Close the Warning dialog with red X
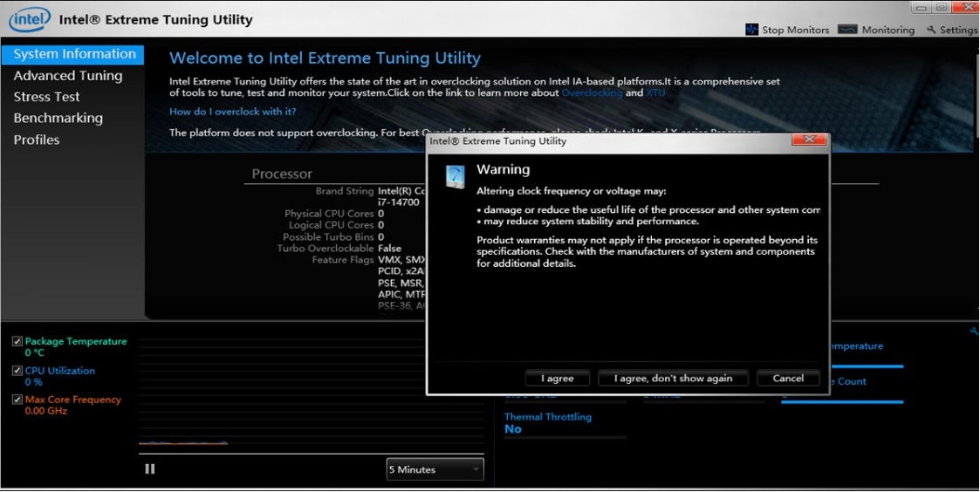Viewport: 980px width, 492px height. click(x=809, y=140)
